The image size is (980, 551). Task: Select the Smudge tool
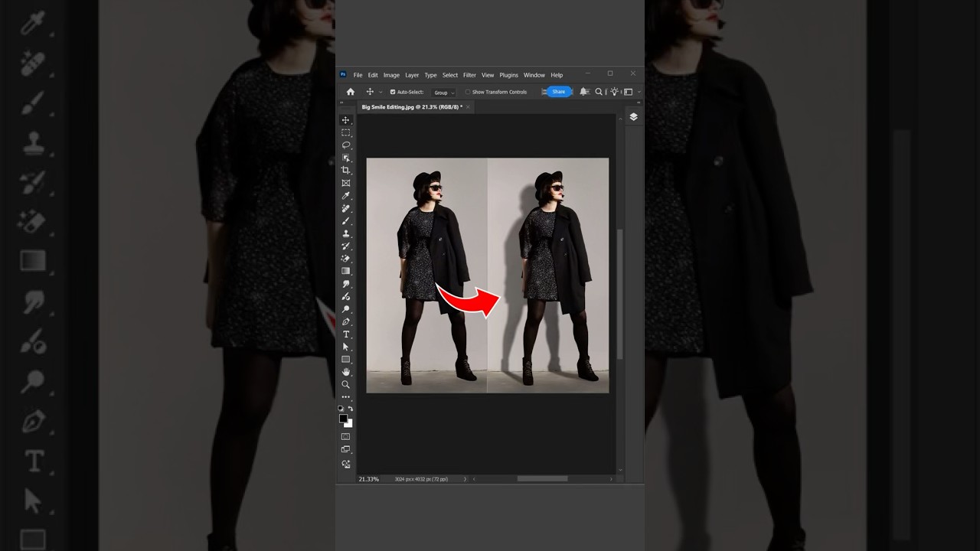click(345, 284)
